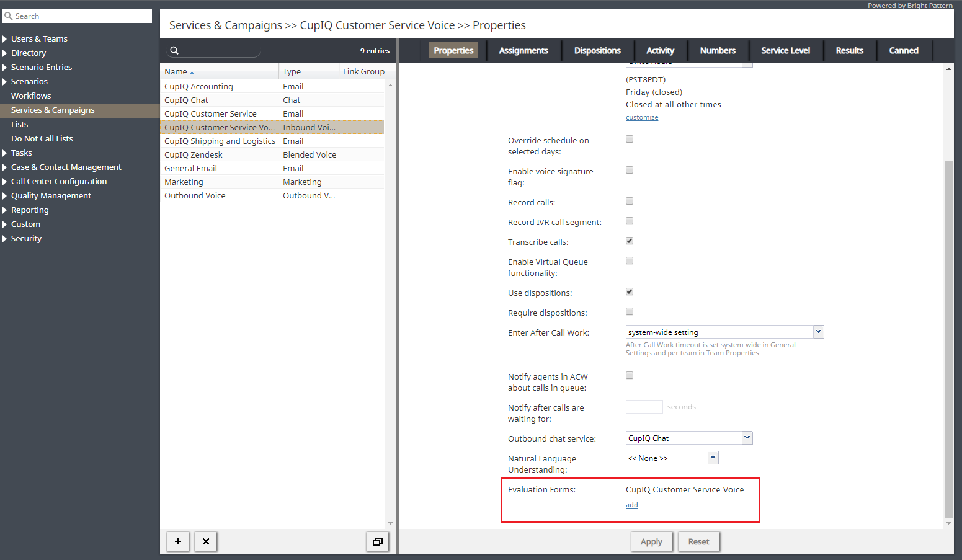Select CupIQ Chat service row
962x560 pixels.
click(x=272, y=100)
